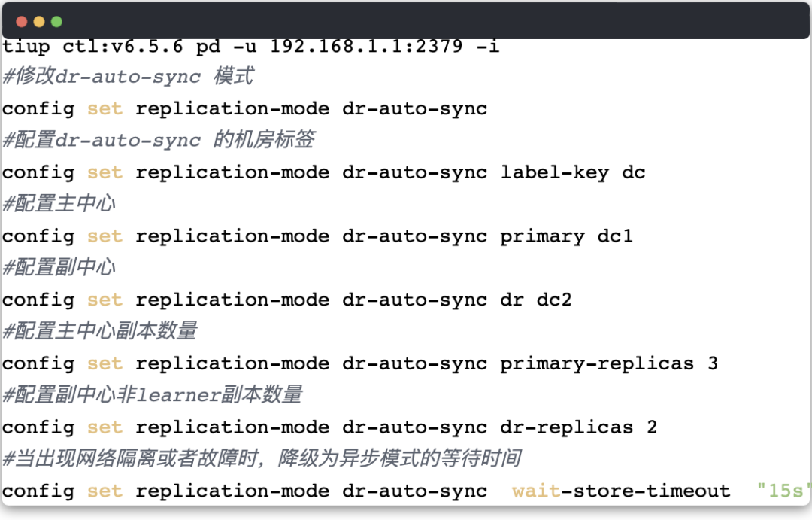Click the green maximize window dot
This screenshot has height=520, width=812.
click(x=57, y=22)
